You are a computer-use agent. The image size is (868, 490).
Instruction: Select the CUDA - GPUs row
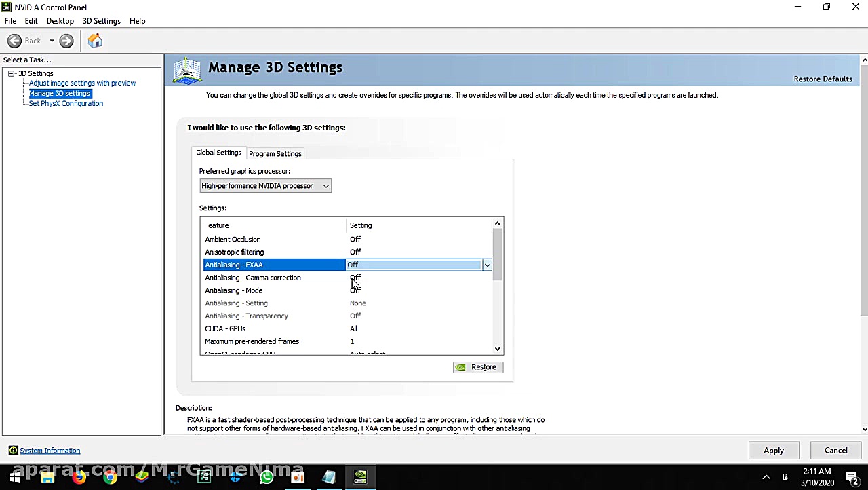pyautogui.click(x=347, y=328)
